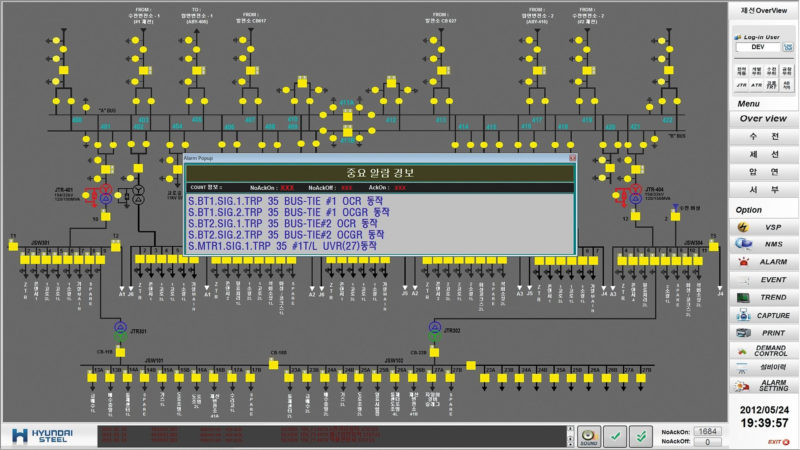Screen dimensions: 800x450
Task: Click the CB-23B breaker square
Action: pos(434,352)
